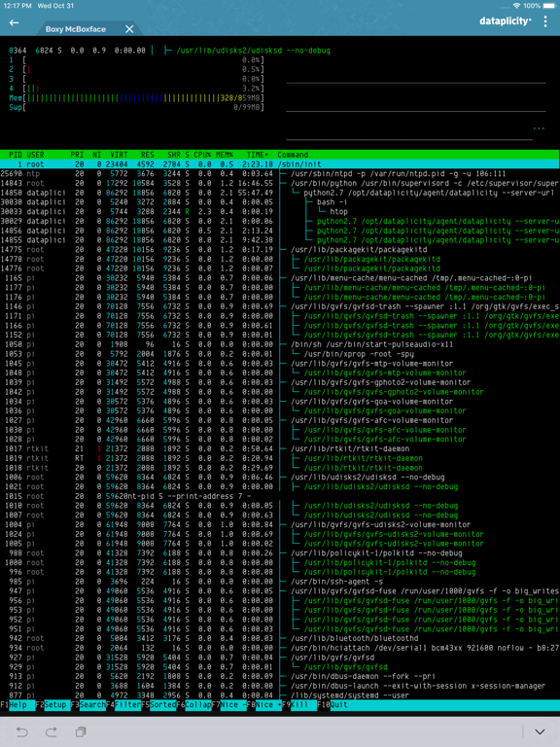Viewport: 560px width, 747px height.
Task: Click the F10 Quit function key label
Action: click(332, 704)
